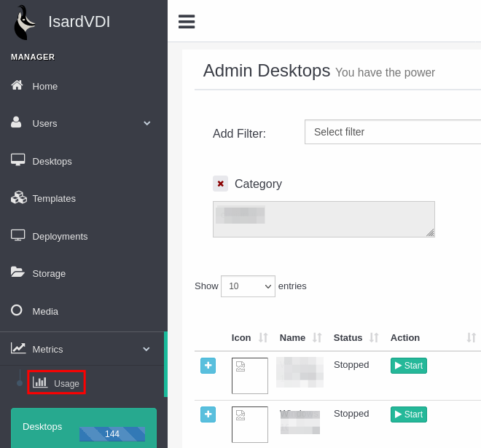481x448 pixels.
Task: Remove the Category filter with red X
Action: (220, 184)
